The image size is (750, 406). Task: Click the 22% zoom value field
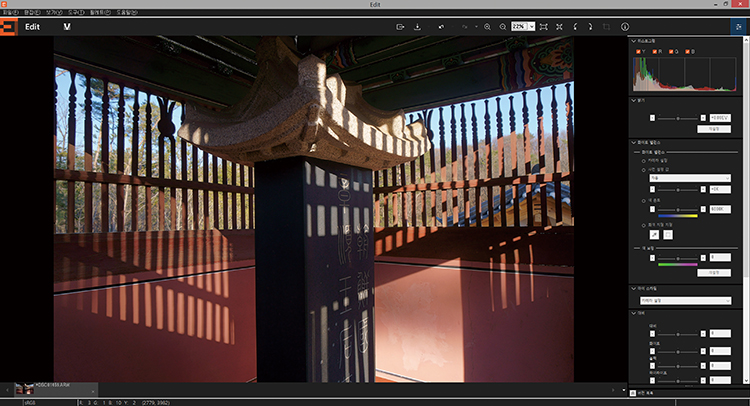click(519, 27)
